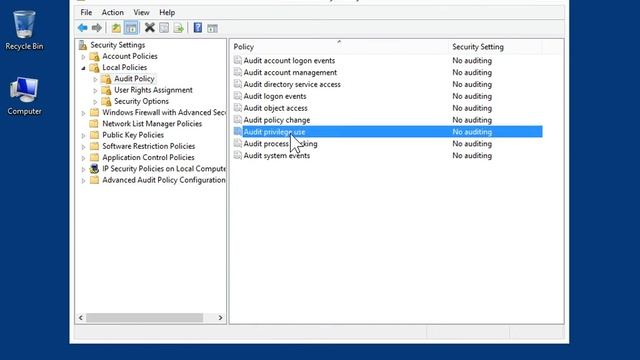Click the Up one level folder icon
640x360 pixels.
click(x=116, y=28)
